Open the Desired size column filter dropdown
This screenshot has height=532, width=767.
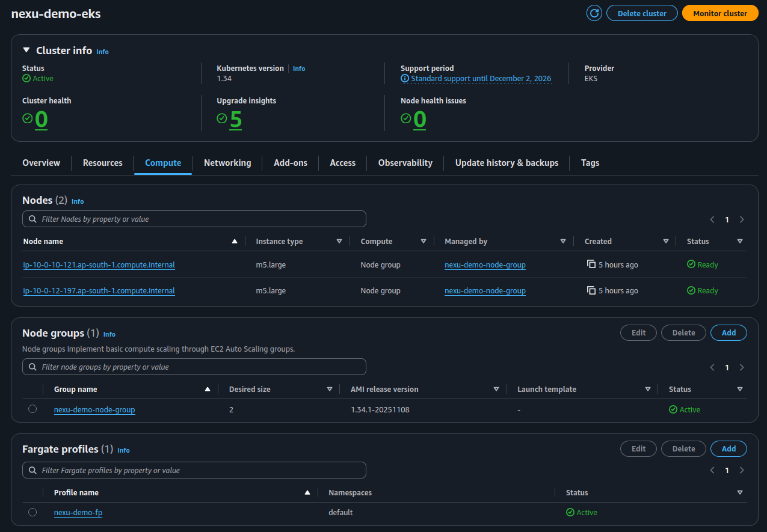pyautogui.click(x=330, y=389)
